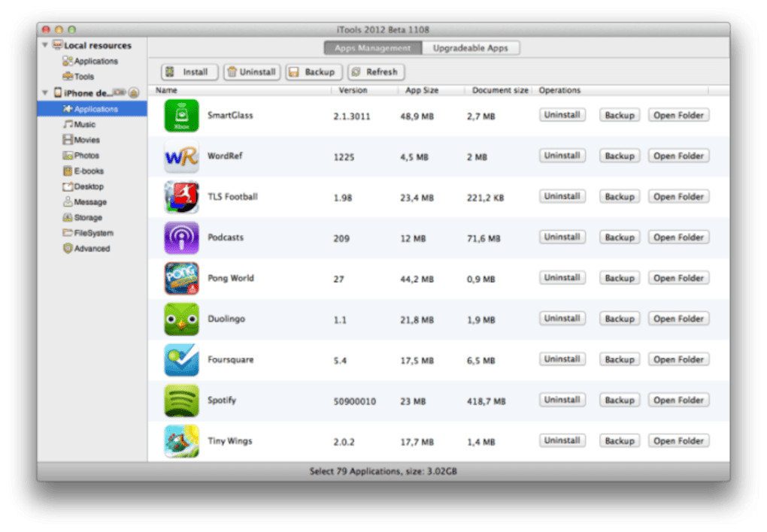Uninstall the SmartGlass app
Screen dimensions: 767x532
click(562, 116)
